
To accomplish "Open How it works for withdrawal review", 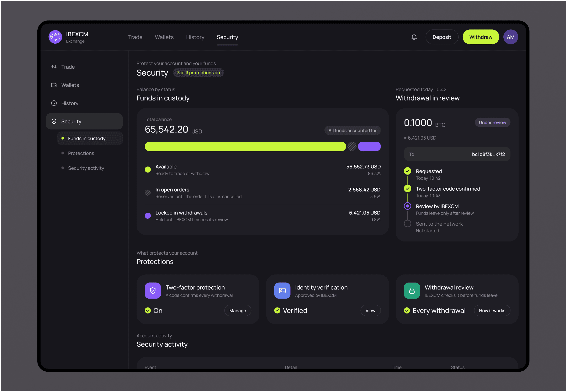I will pos(492,311).
